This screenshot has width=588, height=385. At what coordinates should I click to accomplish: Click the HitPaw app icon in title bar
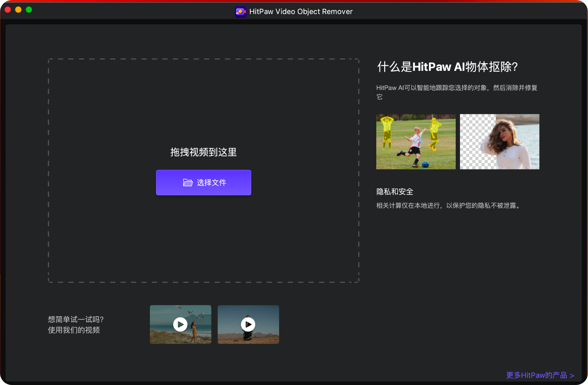[x=241, y=12]
